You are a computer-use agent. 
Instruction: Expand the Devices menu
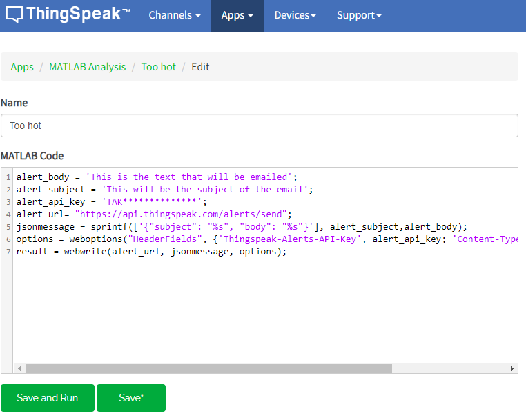point(295,15)
